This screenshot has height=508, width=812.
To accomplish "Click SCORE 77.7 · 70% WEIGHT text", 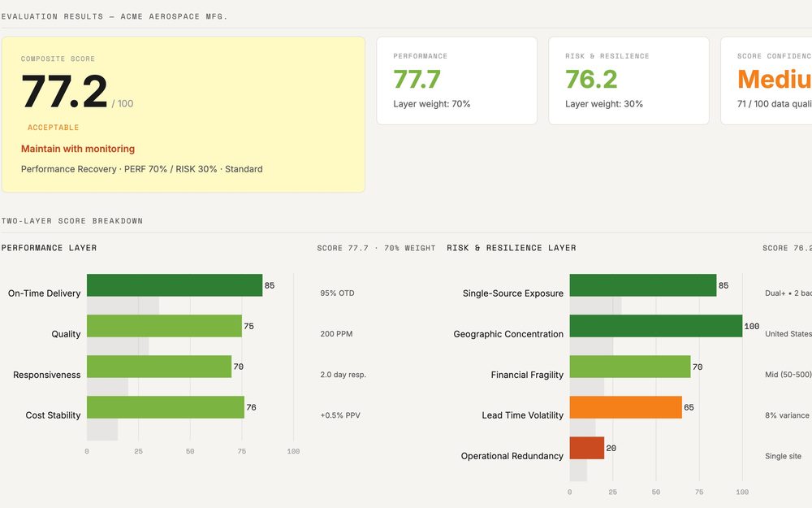I will [x=376, y=248].
